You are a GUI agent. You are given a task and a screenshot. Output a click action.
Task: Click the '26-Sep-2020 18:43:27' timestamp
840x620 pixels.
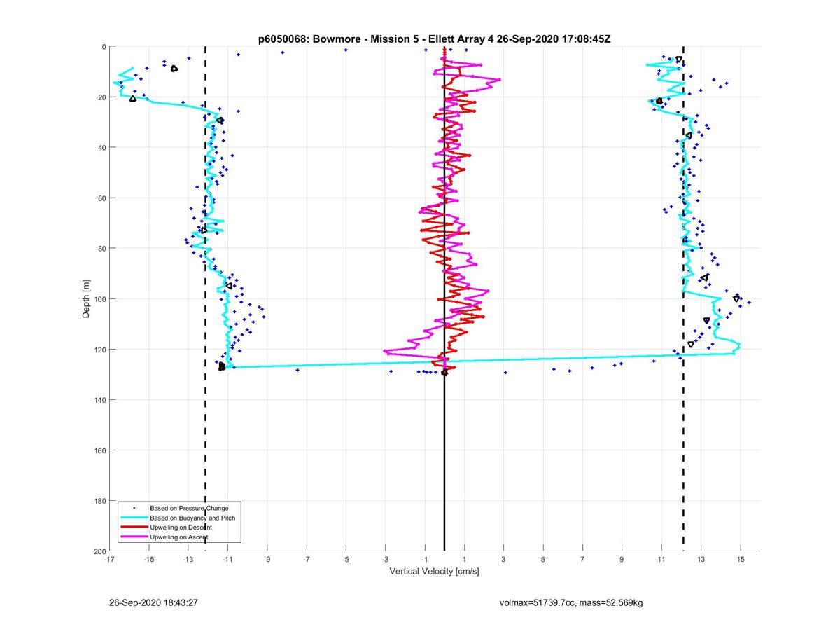[x=153, y=602]
